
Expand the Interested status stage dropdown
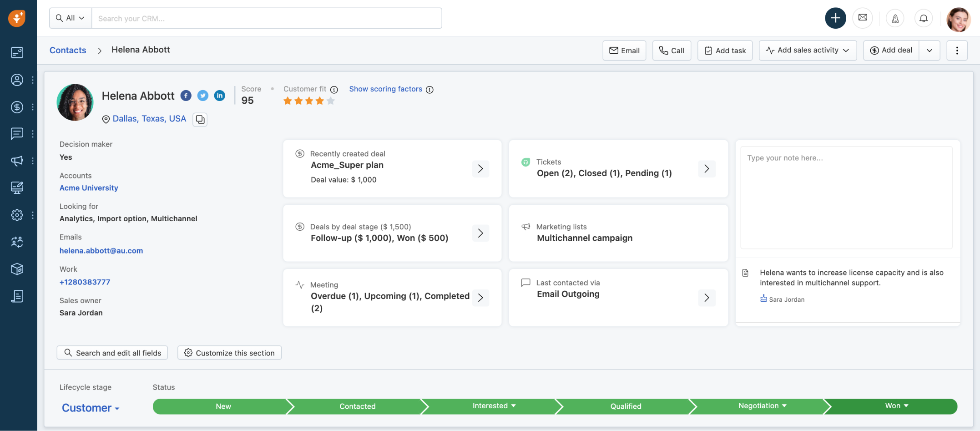point(514,405)
